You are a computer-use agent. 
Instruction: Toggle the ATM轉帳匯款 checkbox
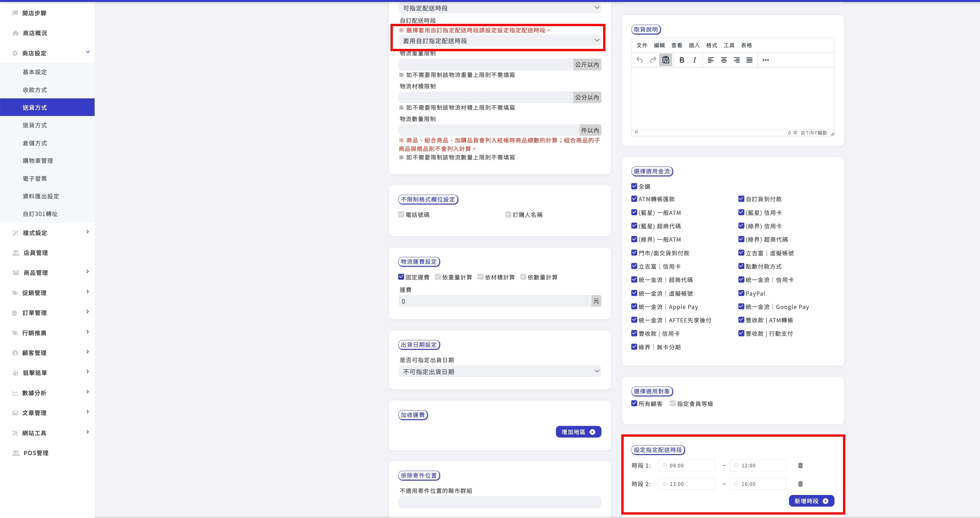[634, 199]
